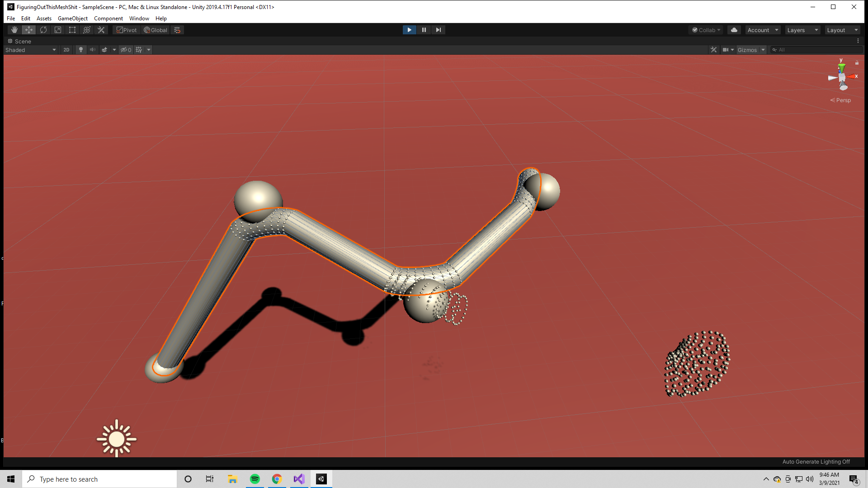
Task: Toggle 2D scene view mode
Action: point(66,50)
